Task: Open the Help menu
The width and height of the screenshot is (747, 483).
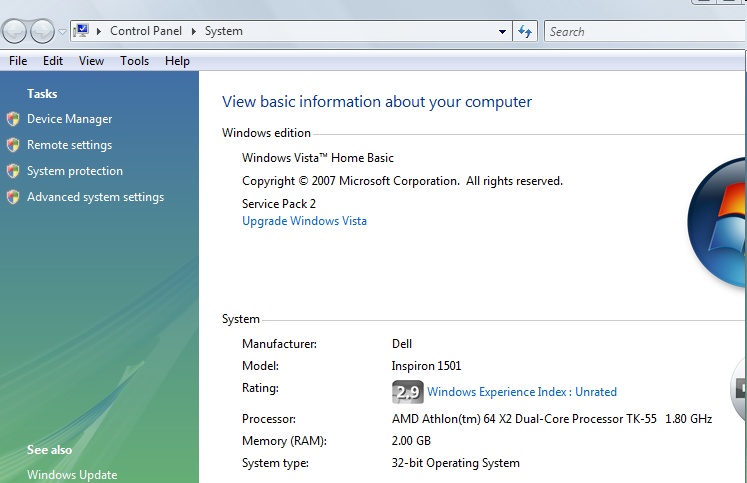Action: tap(177, 61)
